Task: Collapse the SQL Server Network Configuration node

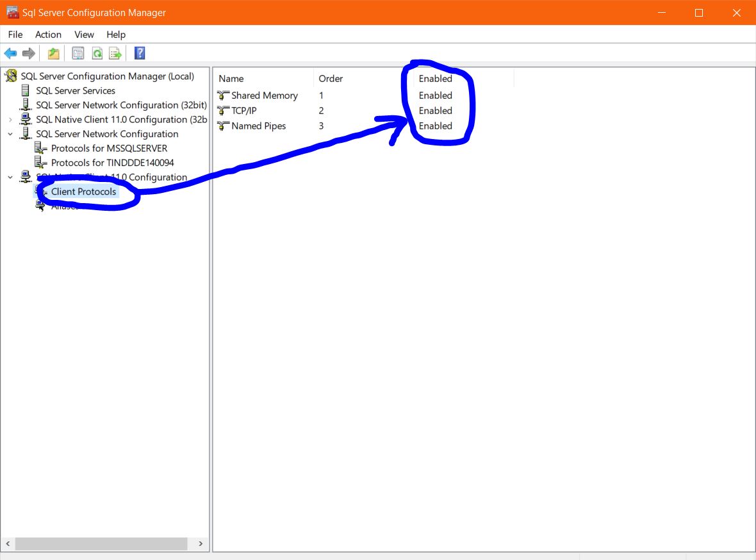Action: tap(10, 134)
